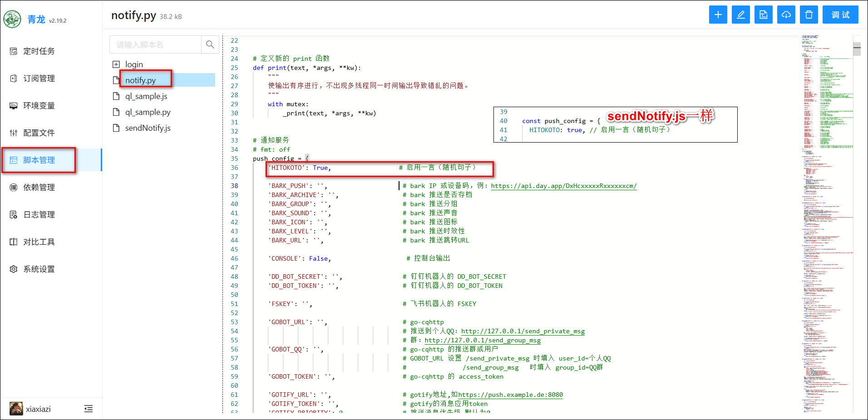Open 系统设置 settings menu
Viewport: 868px width, 420px height.
pyautogui.click(x=39, y=269)
